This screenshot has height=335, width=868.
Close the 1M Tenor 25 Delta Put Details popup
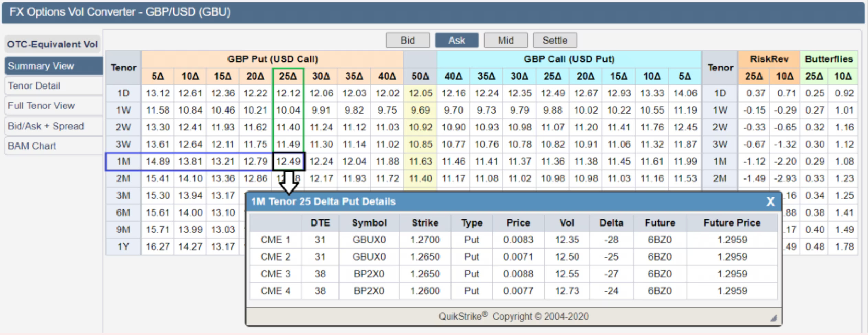(770, 201)
